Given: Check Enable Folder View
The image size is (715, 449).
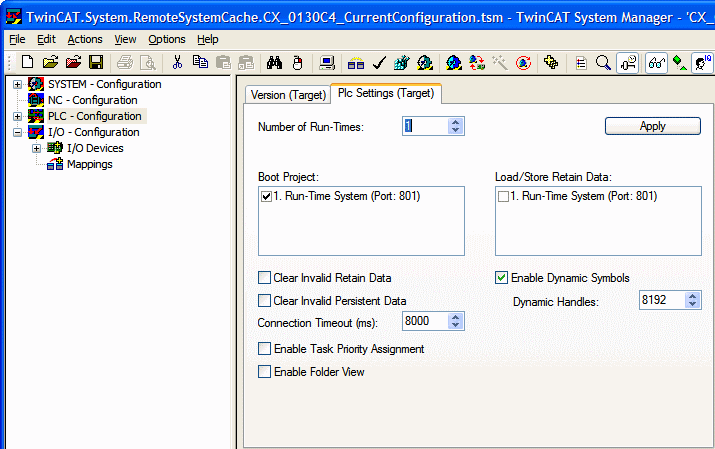Looking at the screenshot, I should [264, 372].
